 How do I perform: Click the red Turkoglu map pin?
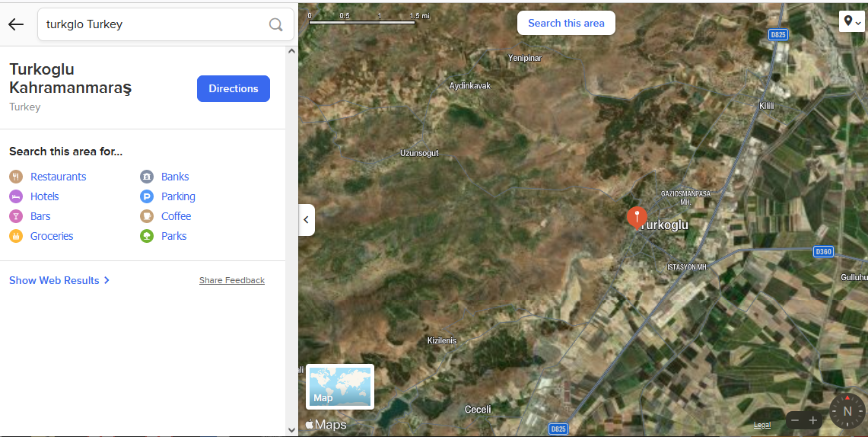[x=637, y=217]
